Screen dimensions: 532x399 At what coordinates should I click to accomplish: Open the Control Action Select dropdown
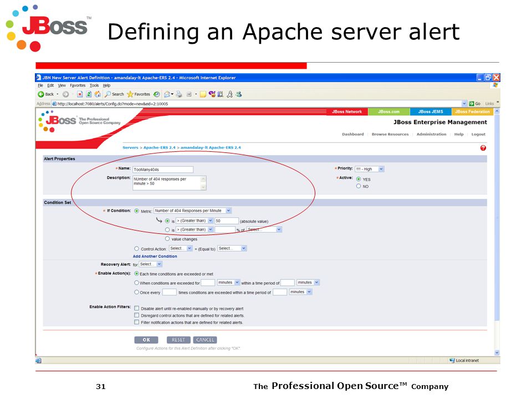click(x=181, y=248)
